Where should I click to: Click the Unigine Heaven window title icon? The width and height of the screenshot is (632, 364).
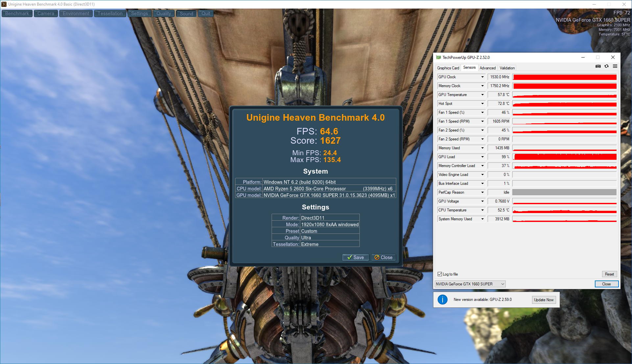[4, 4]
